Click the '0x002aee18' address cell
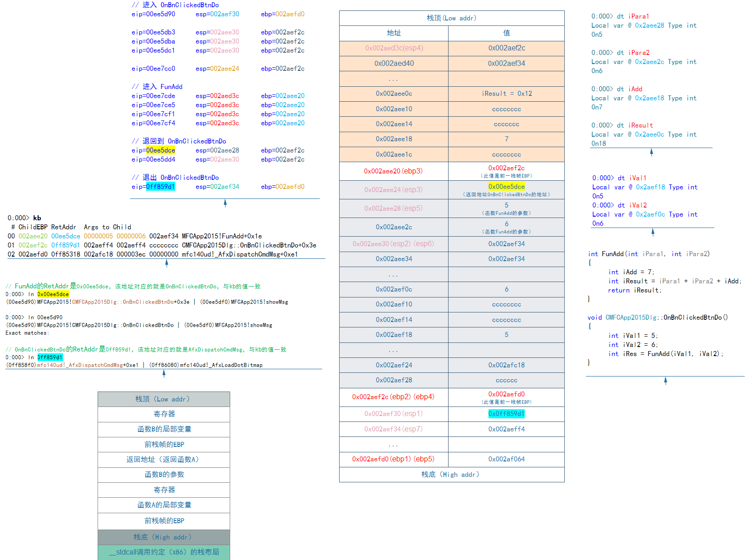750x560 pixels. (x=394, y=139)
